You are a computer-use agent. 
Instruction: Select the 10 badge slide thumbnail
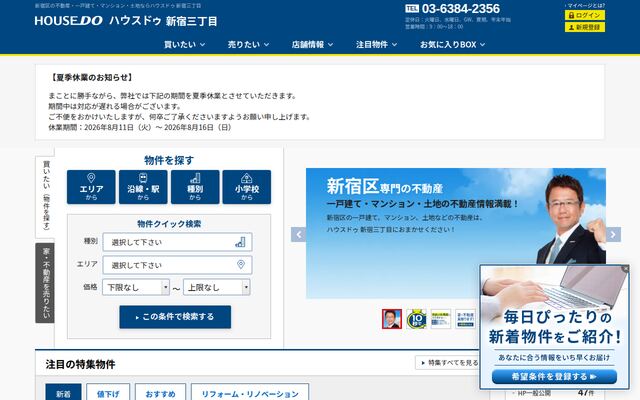tap(416, 319)
